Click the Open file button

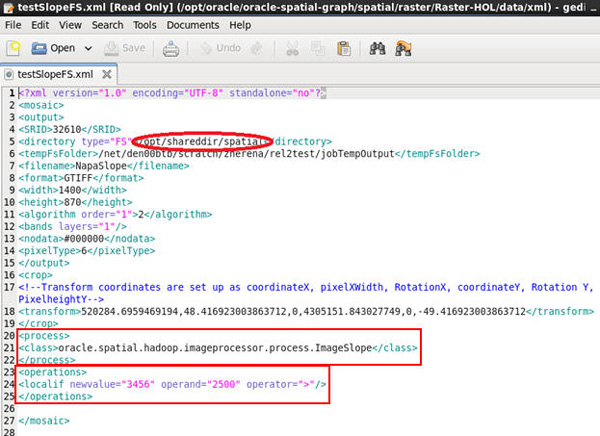tap(53, 48)
